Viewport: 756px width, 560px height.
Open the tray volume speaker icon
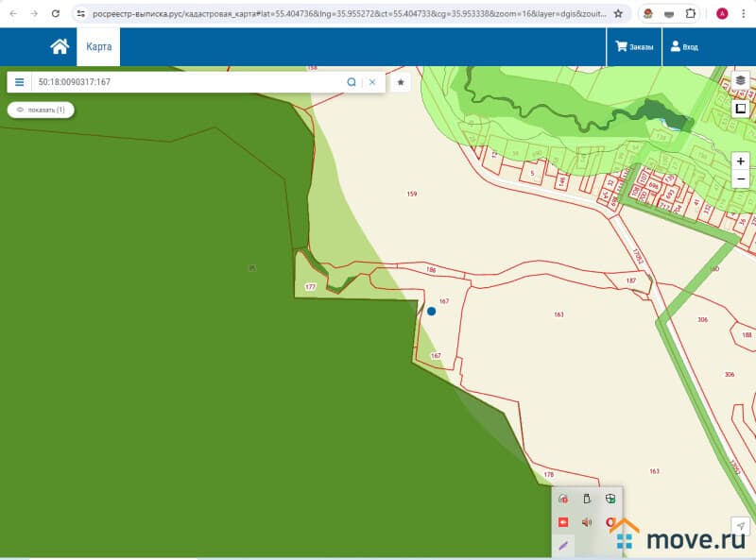pyautogui.click(x=587, y=522)
